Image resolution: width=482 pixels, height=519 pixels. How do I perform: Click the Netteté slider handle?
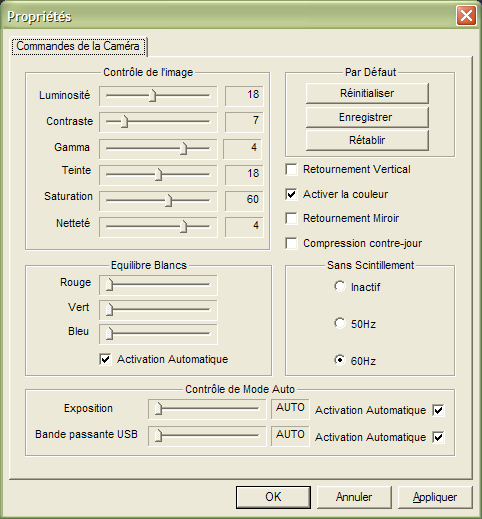183,227
